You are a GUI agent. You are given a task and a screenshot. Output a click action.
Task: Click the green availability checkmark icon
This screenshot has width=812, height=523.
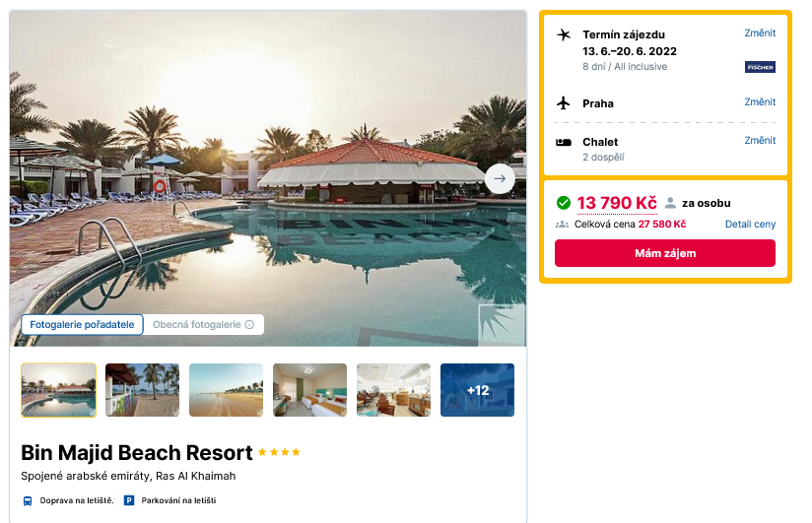coord(564,203)
